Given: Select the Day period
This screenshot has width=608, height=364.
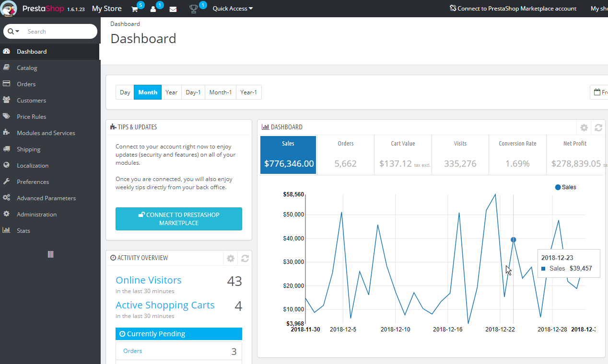Looking at the screenshot, I should tap(125, 92).
